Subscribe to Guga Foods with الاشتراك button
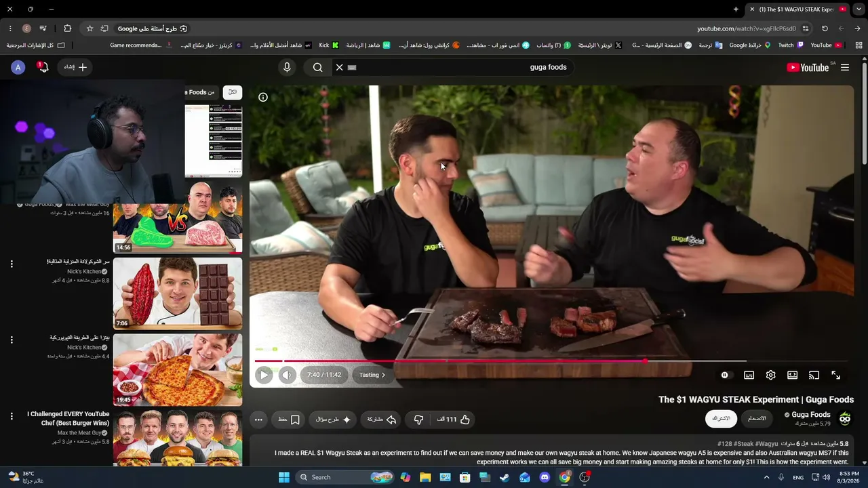The image size is (868, 488). (x=720, y=419)
